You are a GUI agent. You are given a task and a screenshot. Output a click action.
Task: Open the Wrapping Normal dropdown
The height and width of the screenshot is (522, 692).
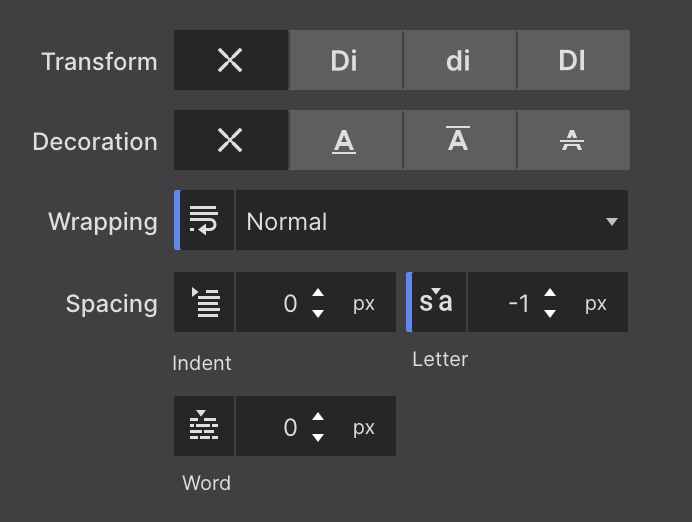tap(432, 220)
